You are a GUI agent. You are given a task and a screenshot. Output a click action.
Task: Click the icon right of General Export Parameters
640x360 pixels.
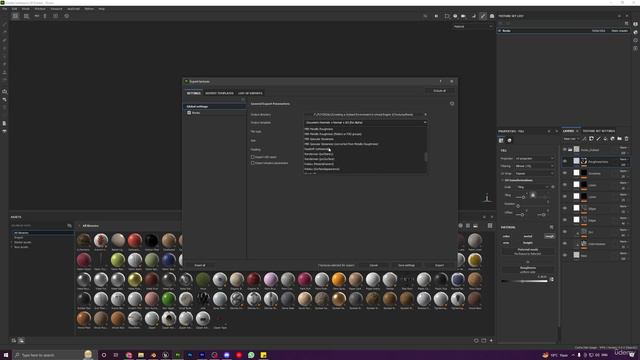(452, 104)
